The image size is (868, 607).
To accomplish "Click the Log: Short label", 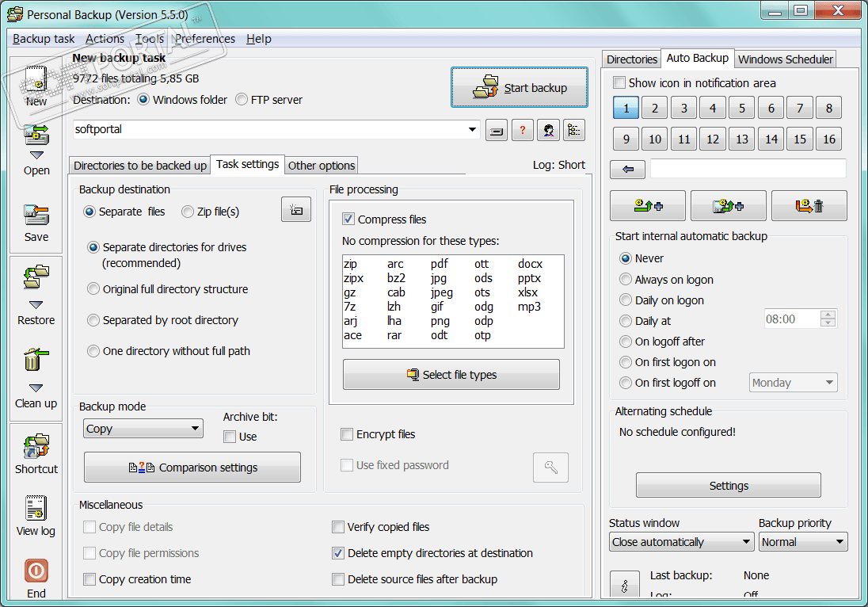I will [x=558, y=165].
